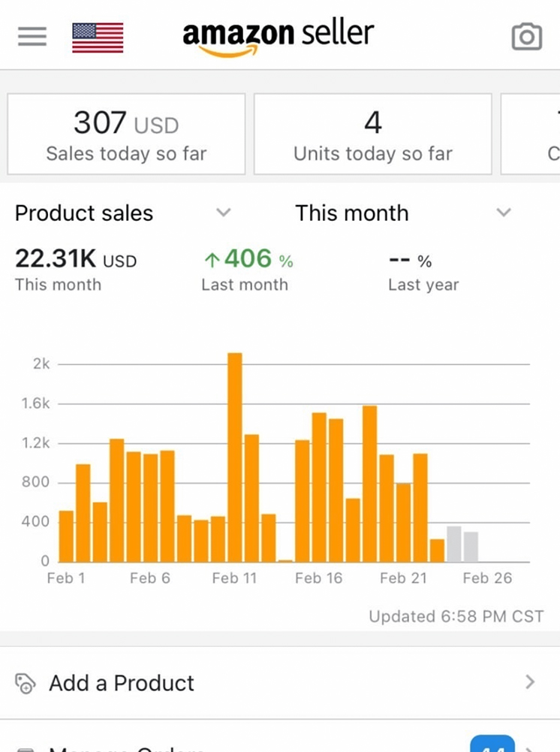560x752 pixels.
Task: Open the camera scan icon
Action: [526, 36]
